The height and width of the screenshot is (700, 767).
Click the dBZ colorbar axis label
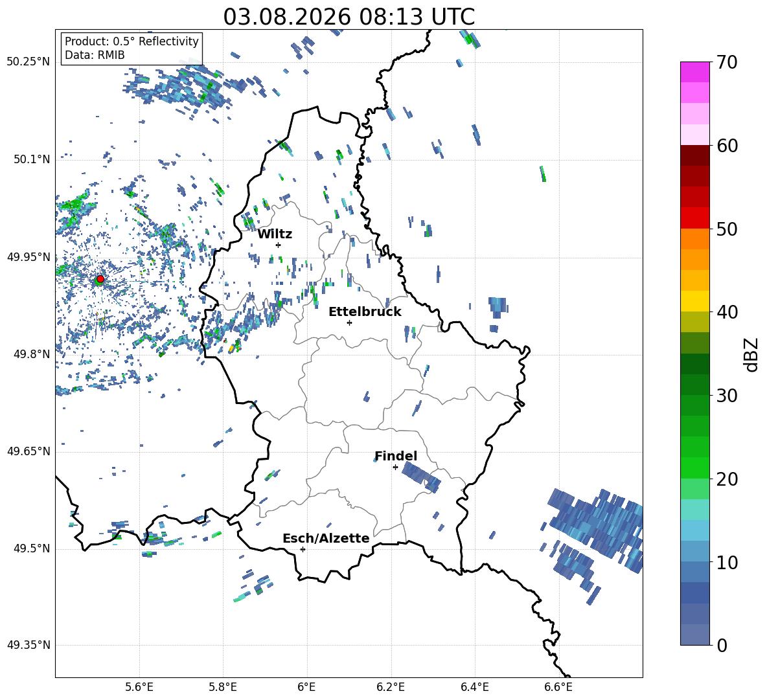[751, 354]
